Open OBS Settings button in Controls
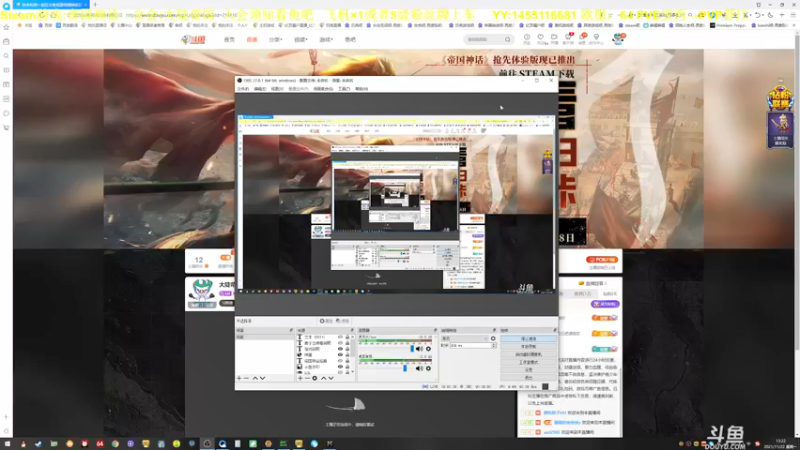The width and height of the screenshot is (800, 450). pyautogui.click(x=528, y=369)
